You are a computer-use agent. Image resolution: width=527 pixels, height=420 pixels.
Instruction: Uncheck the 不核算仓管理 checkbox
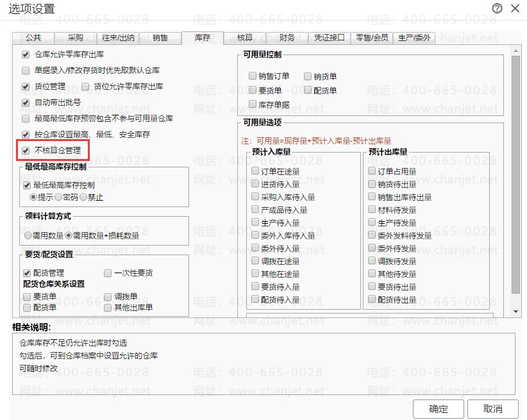(26, 151)
